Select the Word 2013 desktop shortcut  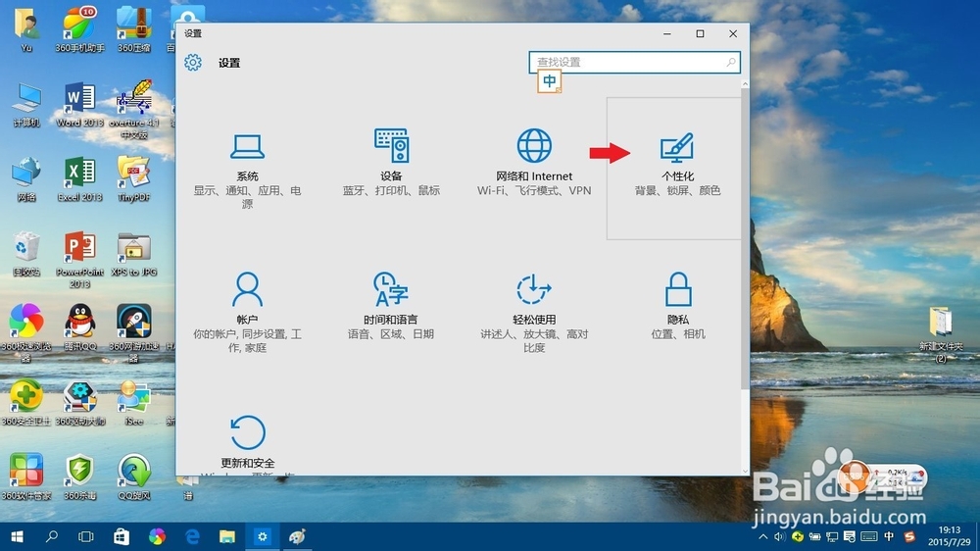point(79,104)
